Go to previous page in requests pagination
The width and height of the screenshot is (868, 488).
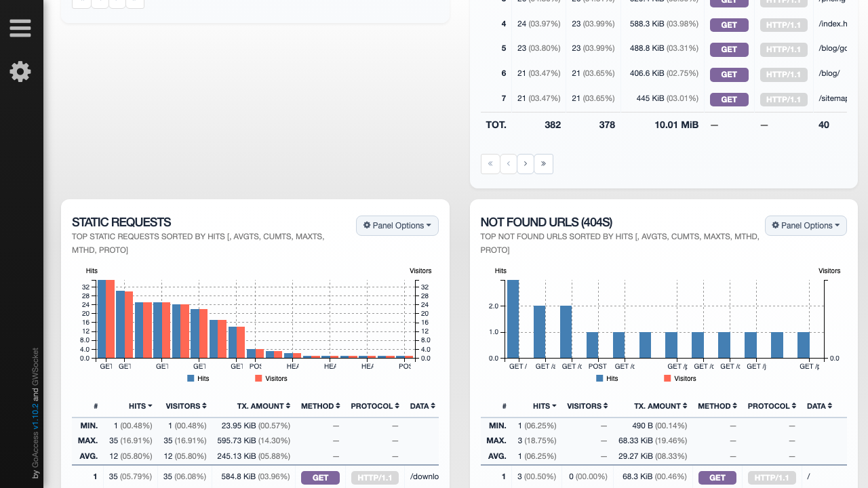509,164
